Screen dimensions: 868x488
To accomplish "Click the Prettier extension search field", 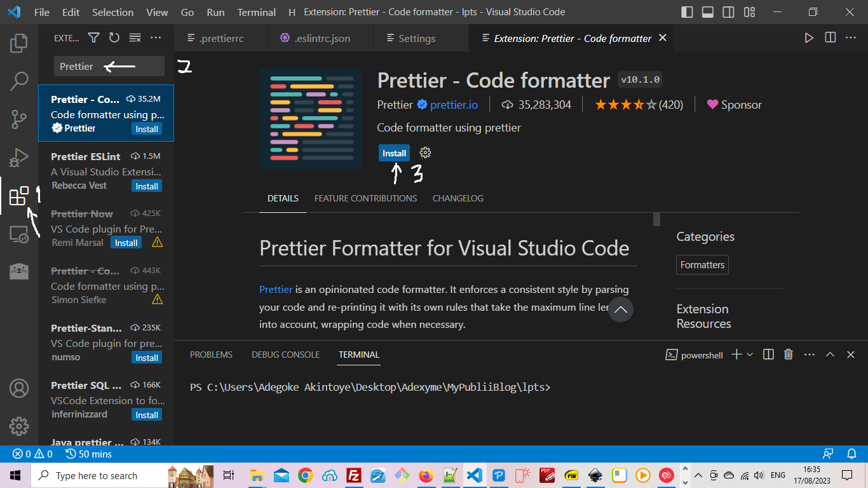I will (109, 66).
